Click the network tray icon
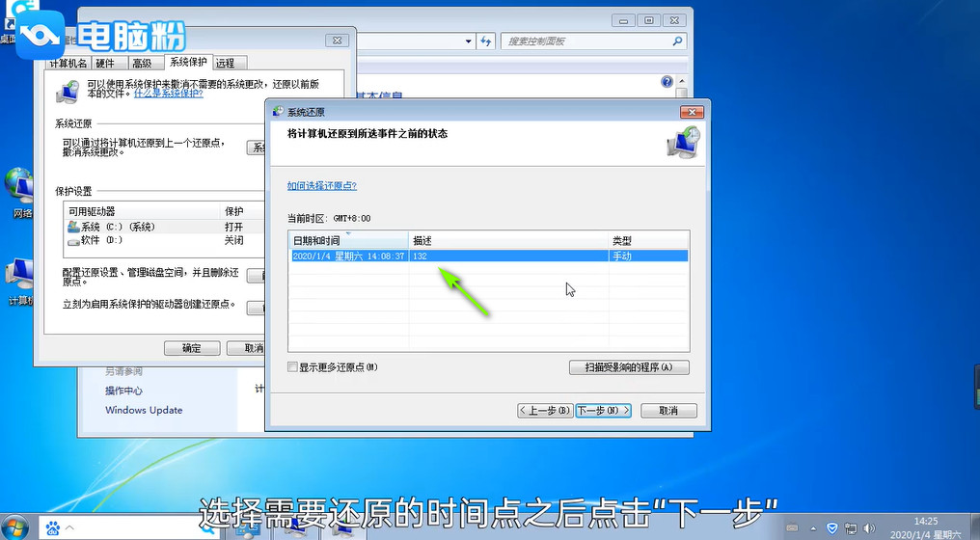980x540 pixels. [851, 528]
